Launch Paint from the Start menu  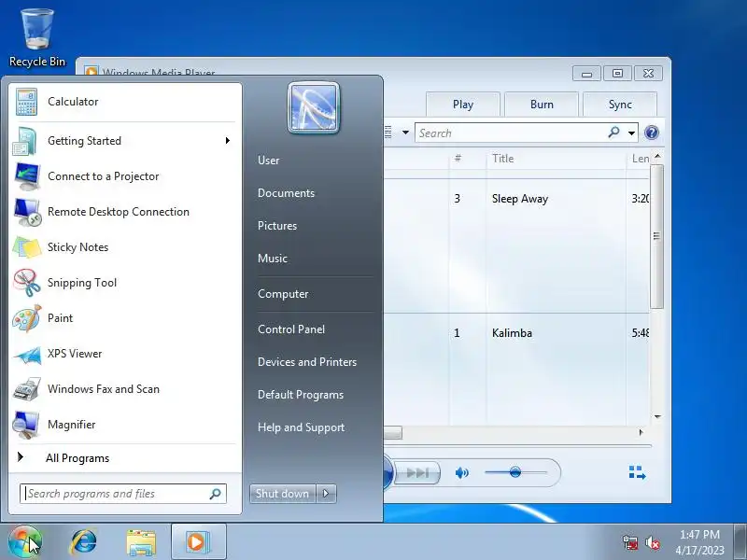pos(125,318)
